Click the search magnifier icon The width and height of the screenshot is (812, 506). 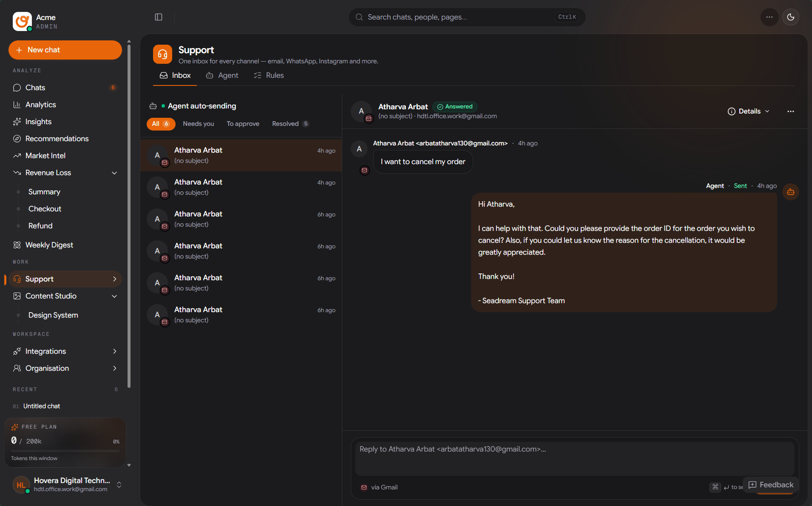pos(359,17)
